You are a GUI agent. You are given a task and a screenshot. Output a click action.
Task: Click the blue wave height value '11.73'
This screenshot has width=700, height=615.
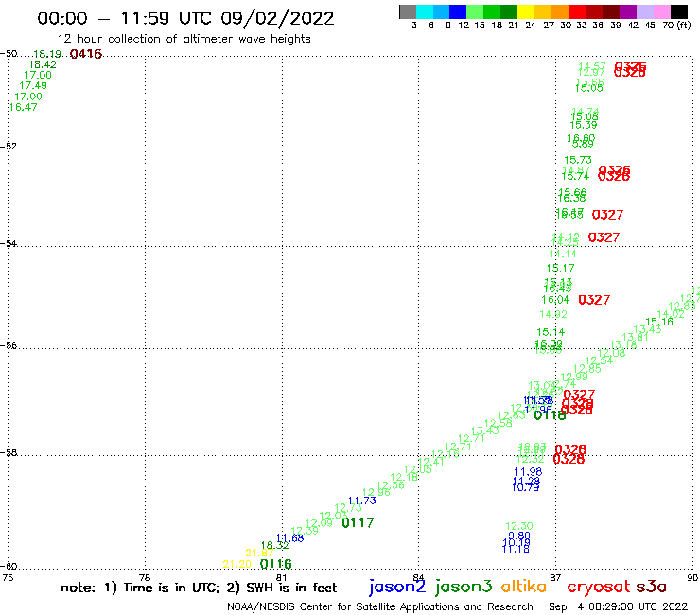point(361,501)
